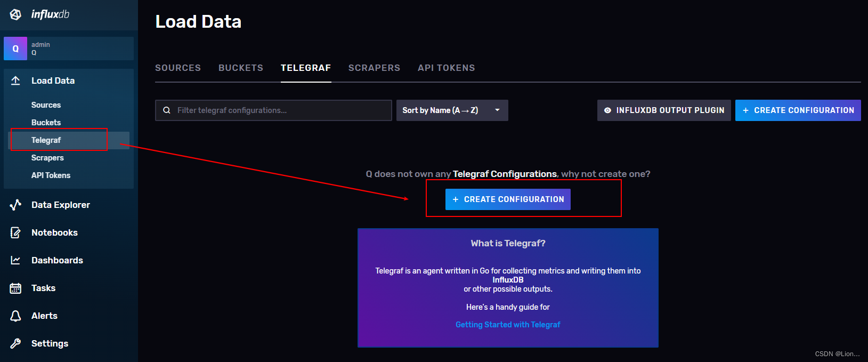Click the center Create Configuration button
The image size is (868, 362).
[x=508, y=199]
